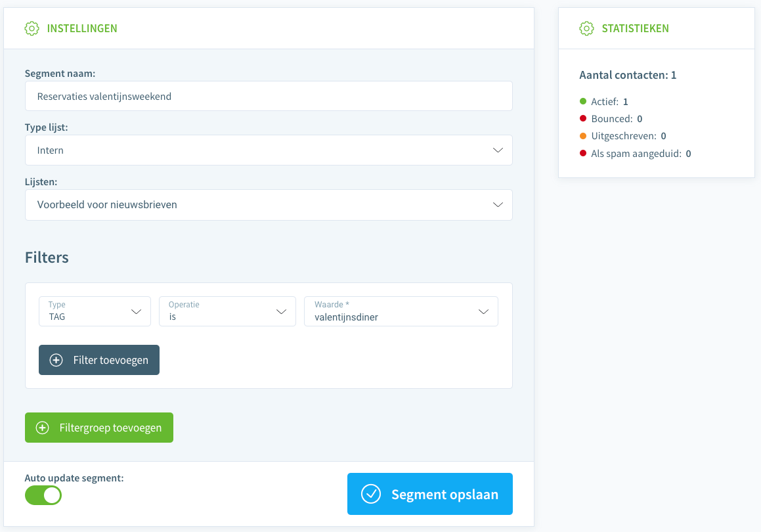
Task: Click the Aantal contacten count text
Action: [x=628, y=75]
